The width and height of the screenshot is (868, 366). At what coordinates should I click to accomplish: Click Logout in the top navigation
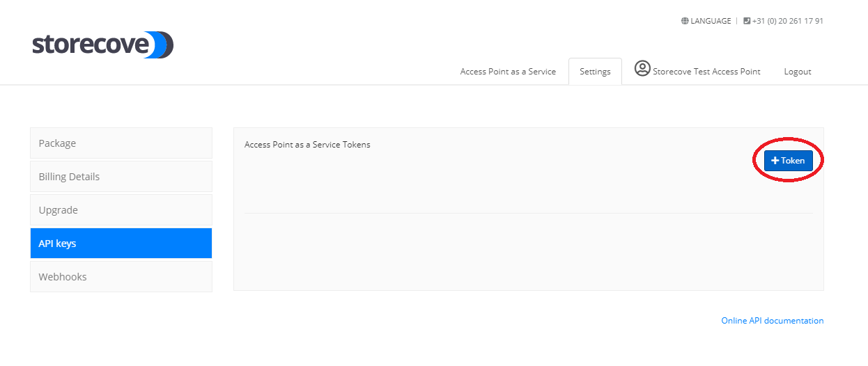click(x=798, y=72)
